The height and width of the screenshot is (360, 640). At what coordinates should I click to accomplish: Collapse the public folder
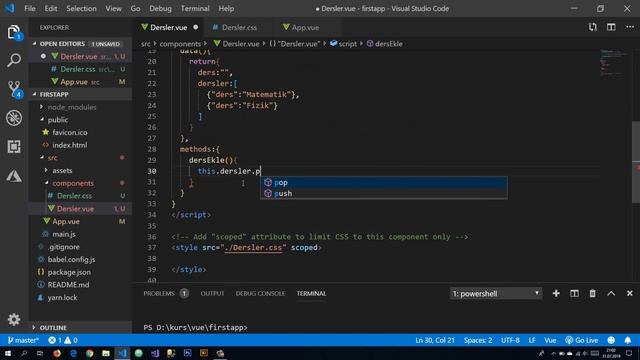(58, 120)
